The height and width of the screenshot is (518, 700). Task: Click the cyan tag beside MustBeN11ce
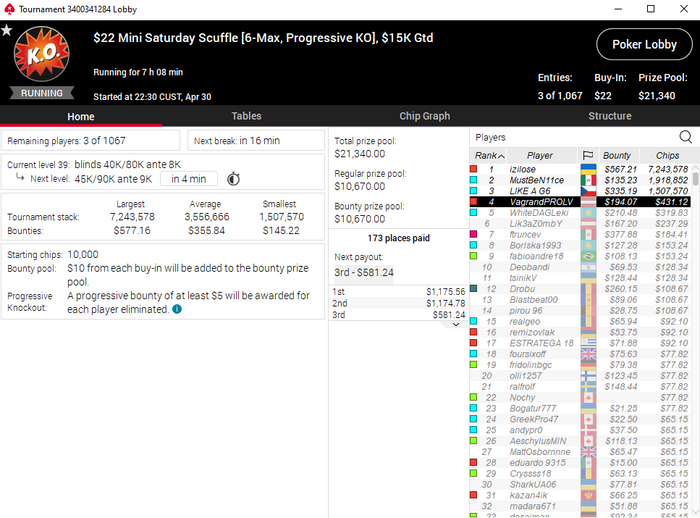coord(474,180)
